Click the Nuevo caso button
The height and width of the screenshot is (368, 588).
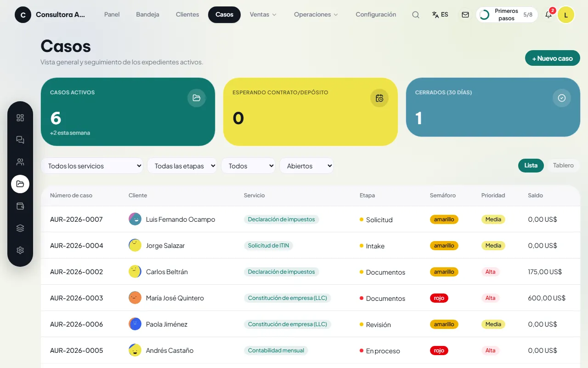(553, 58)
